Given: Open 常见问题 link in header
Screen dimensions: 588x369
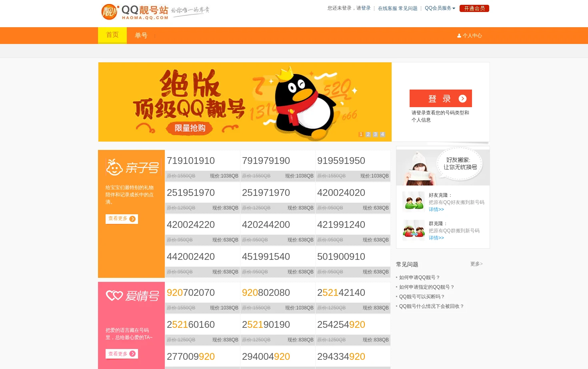Looking at the screenshot, I should [x=408, y=8].
